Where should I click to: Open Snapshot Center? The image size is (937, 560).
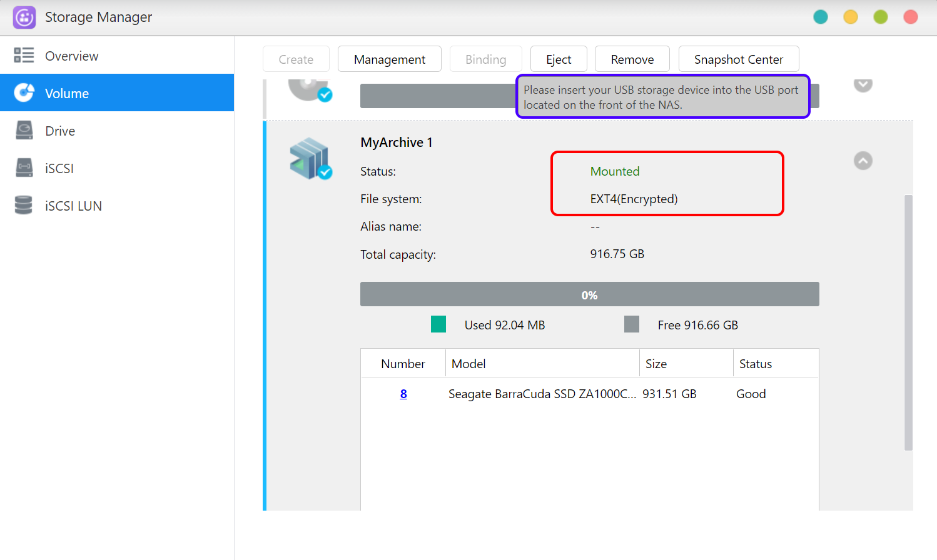tap(738, 59)
